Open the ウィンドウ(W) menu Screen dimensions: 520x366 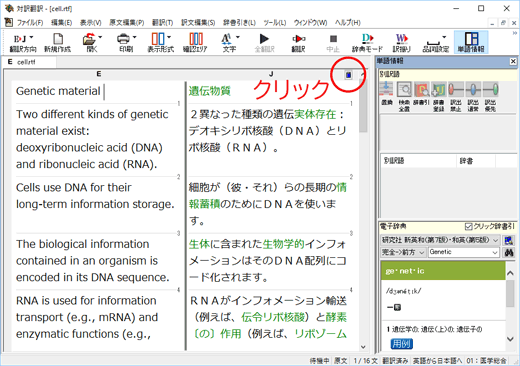tap(310, 23)
